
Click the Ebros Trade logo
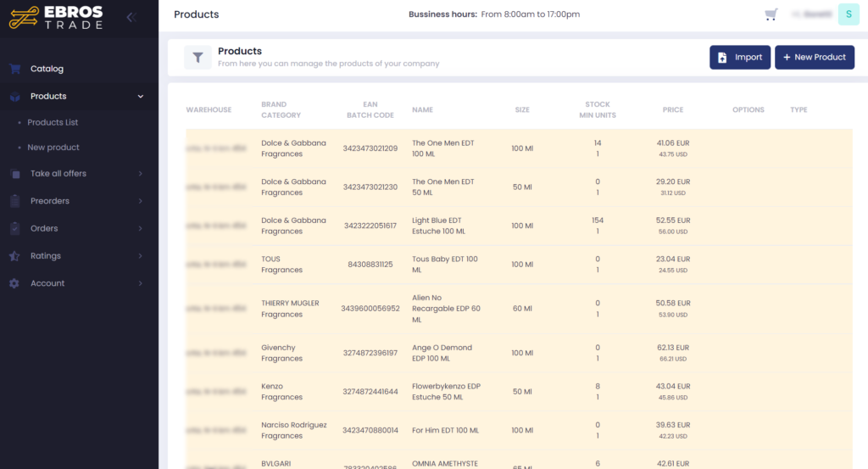[56, 18]
